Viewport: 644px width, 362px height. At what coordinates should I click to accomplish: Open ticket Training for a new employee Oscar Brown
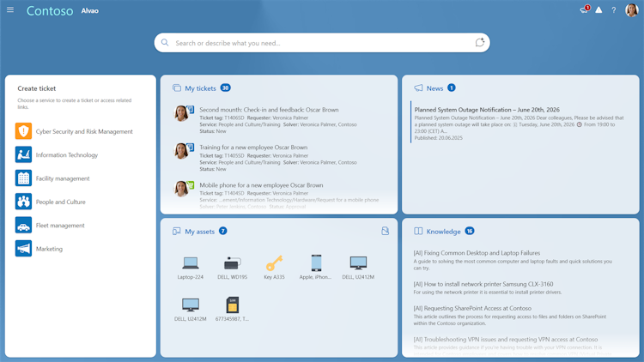(x=253, y=148)
